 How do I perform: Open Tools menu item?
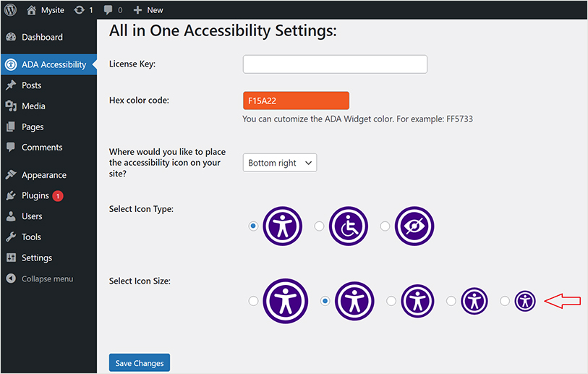tap(48, 237)
